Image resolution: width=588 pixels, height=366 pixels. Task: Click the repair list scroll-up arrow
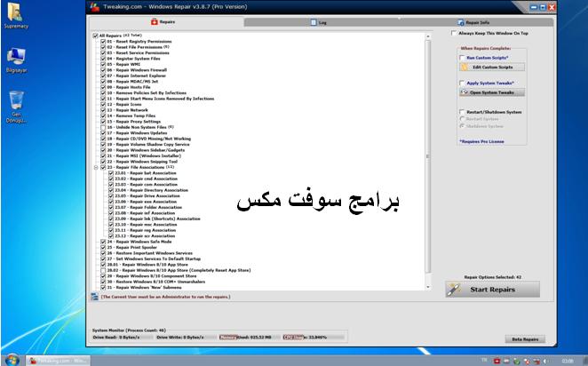tap(428, 36)
